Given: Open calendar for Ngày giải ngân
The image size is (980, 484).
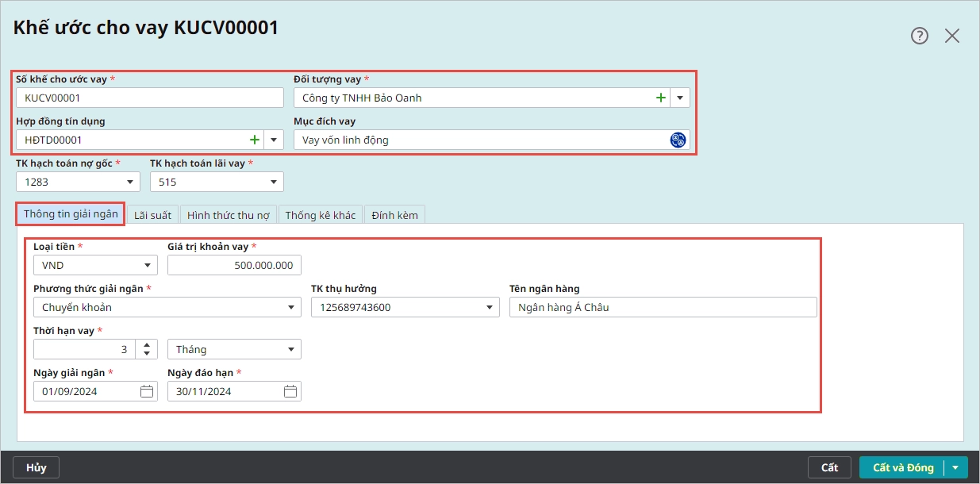Looking at the screenshot, I should 147,391.
